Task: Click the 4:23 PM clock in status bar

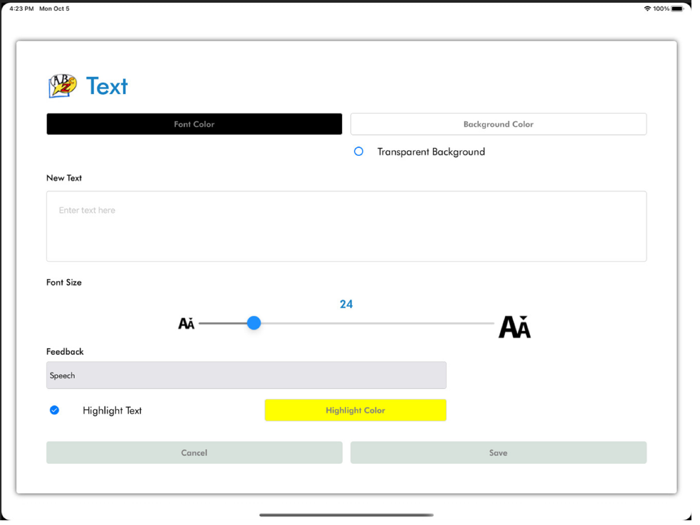Action: [x=21, y=8]
